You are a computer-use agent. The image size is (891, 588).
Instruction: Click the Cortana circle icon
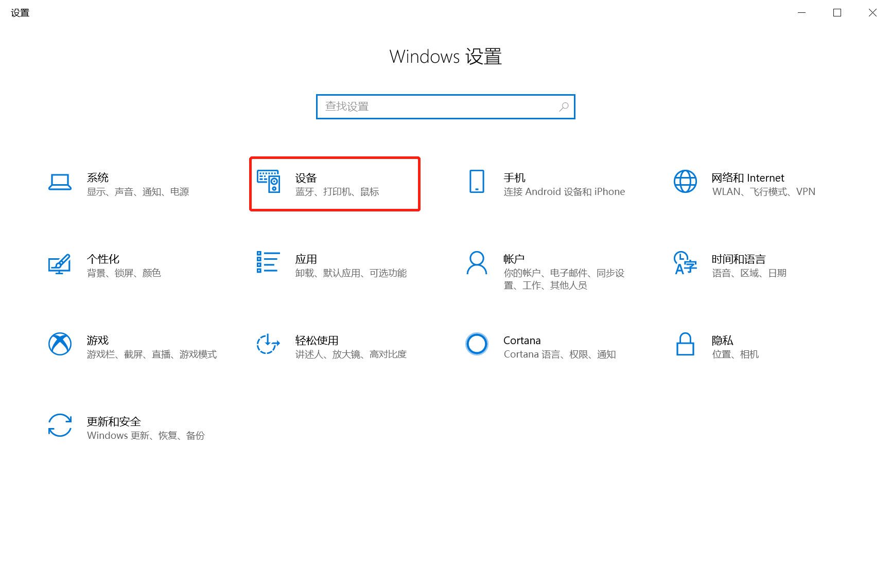coord(476,344)
